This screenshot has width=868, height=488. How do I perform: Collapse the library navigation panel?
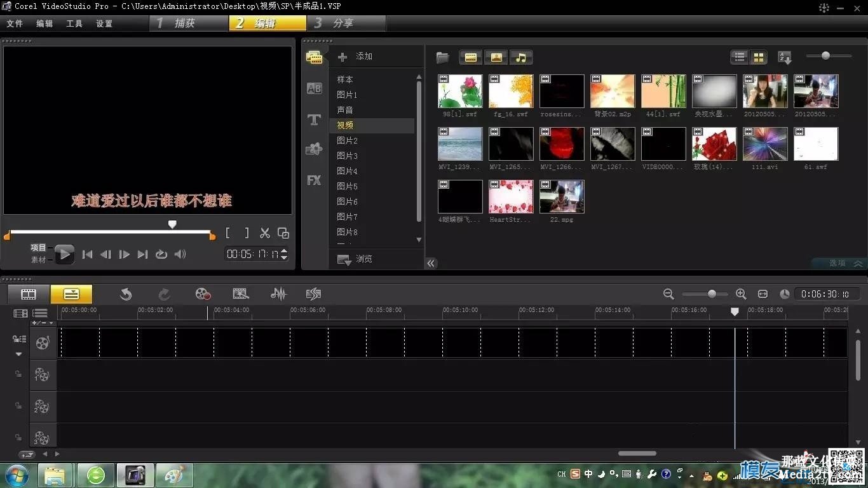pyautogui.click(x=431, y=263)
